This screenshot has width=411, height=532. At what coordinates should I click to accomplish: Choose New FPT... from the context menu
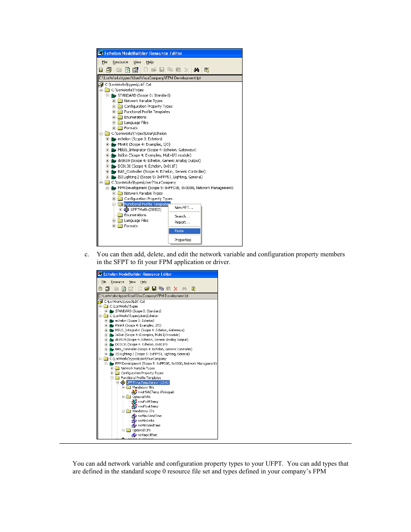(184, 208)
